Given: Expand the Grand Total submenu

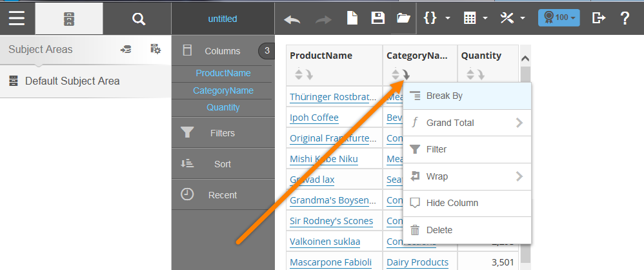Looking at the screenshot, I should (x=466, y=123).
